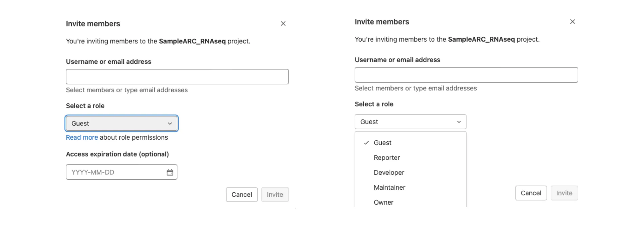Select the Reporter role option
644x236 pixels.
click(411, 157)
